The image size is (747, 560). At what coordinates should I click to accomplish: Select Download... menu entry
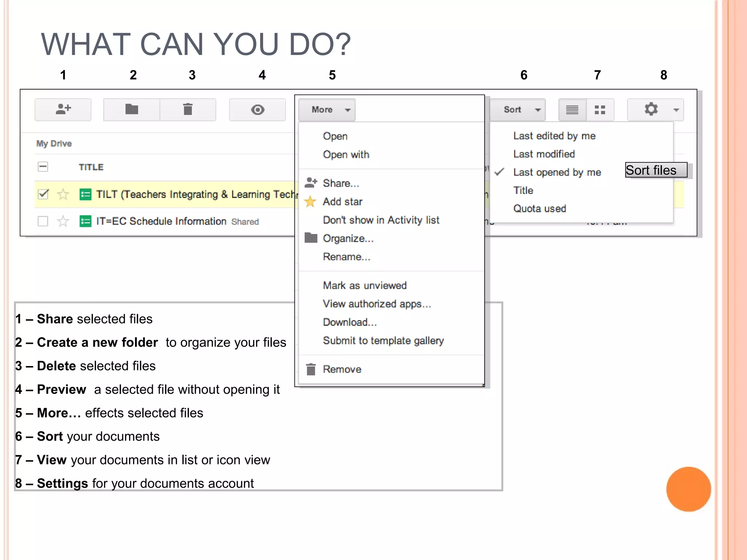[350, 322]
